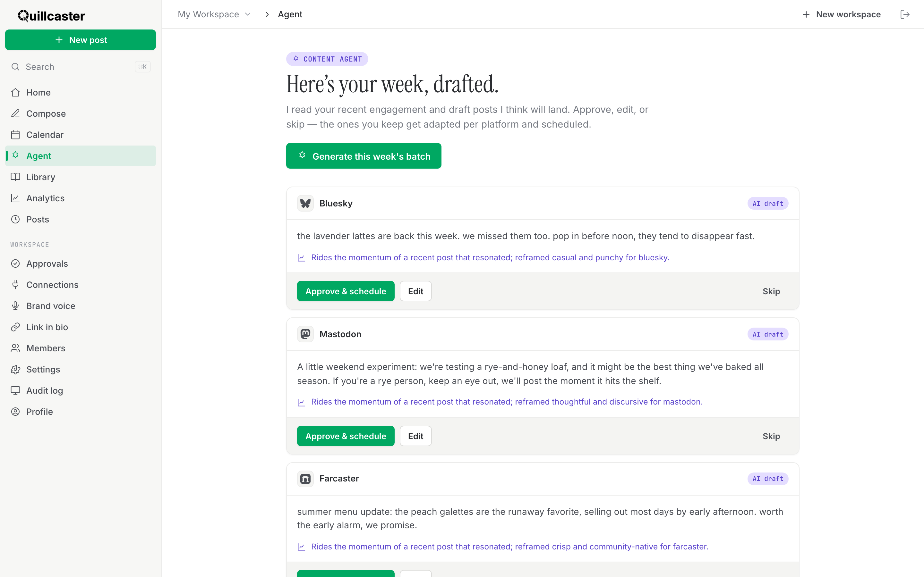This screenshot has height=577, width=924.
Task: Open the Audit log page
Action: 81,390
